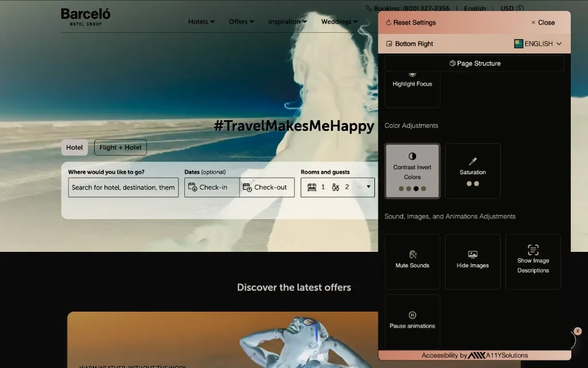Toggle Contrast Invert Colors option
The width and height of the screenshot is (588, 368).
(x=412, y=171)
